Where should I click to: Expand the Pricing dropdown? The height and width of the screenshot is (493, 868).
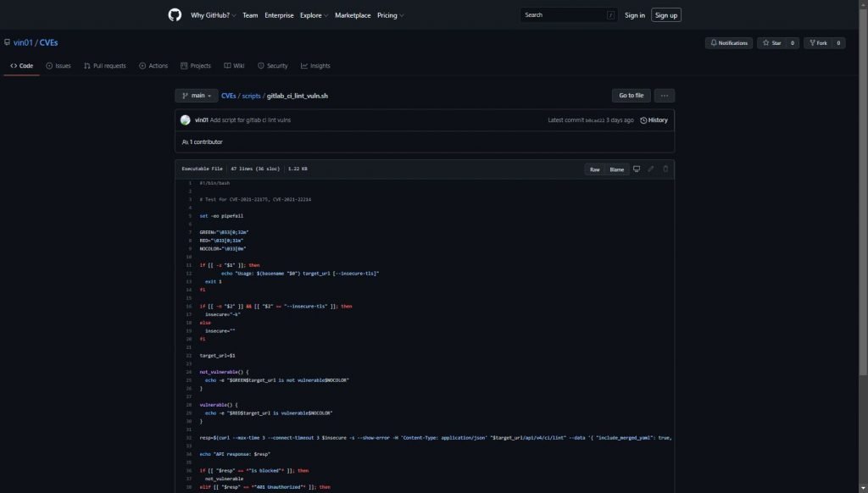click(x=390, y=15)
